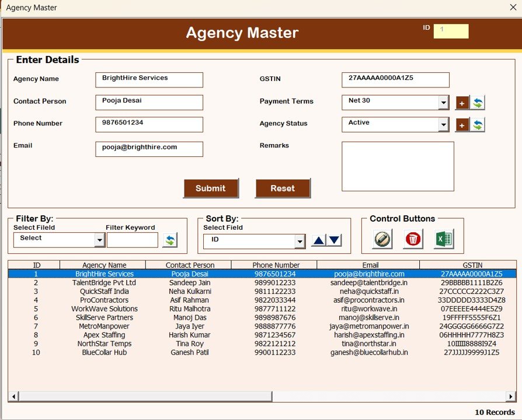Click the Agency Name column header
Viewport: 522px width, 420px height.
click(103, 264)
